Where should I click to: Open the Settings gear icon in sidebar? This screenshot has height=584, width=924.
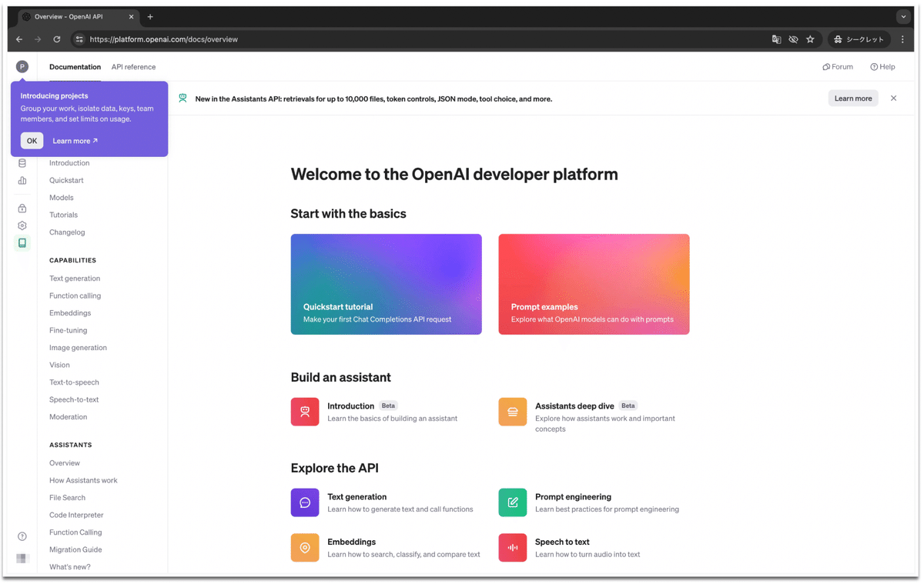pos(22,225)
